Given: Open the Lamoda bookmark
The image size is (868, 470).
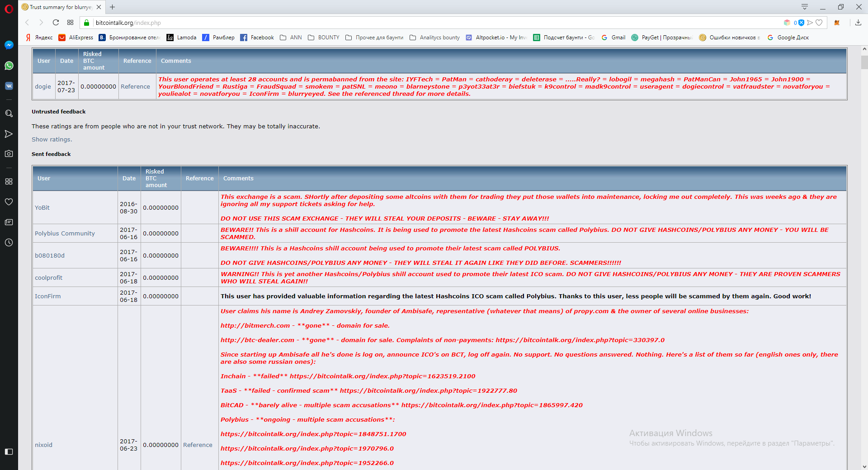Looking at the screenshot, I should tap(182, 38).
